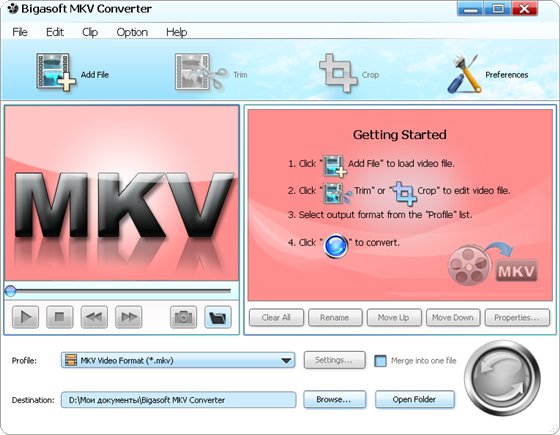Enable Merge into one file checkbox

380,361
